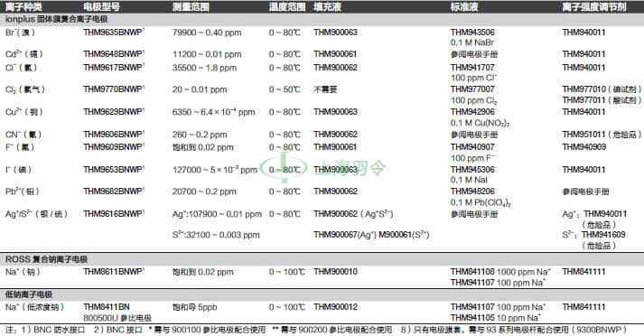Click standard solution THM977007

[x=472, y=89]
